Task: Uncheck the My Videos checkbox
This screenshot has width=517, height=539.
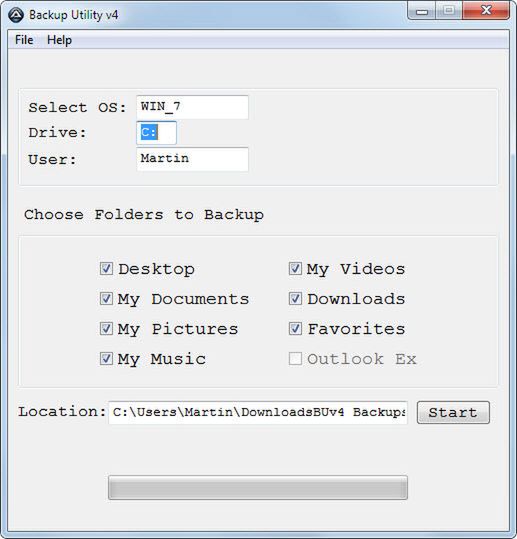Action: 295,268
